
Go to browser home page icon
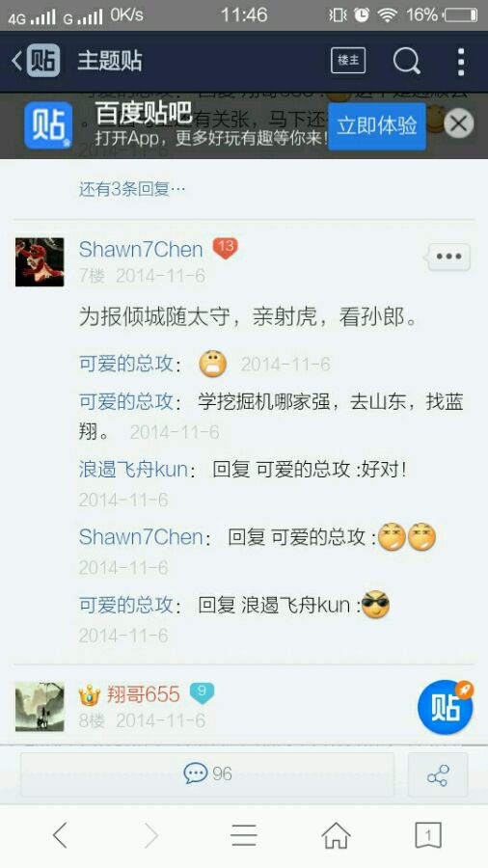[336, 835]
